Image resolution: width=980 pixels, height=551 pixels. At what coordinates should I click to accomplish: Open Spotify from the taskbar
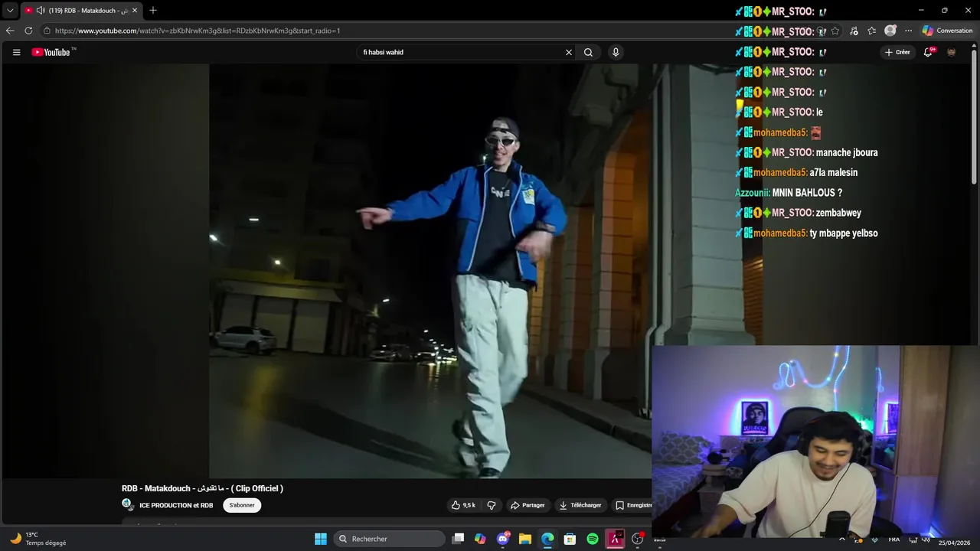point(593,539)
